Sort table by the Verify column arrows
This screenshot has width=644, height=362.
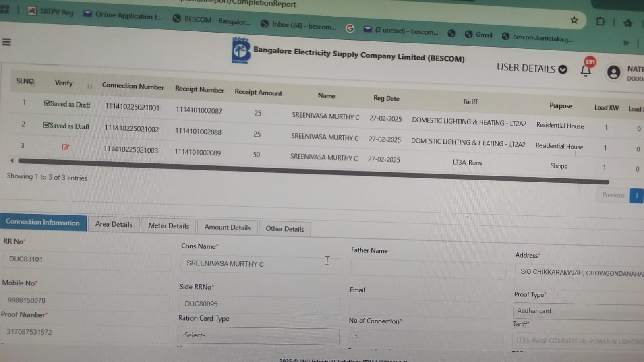click(x=89, y=86)
